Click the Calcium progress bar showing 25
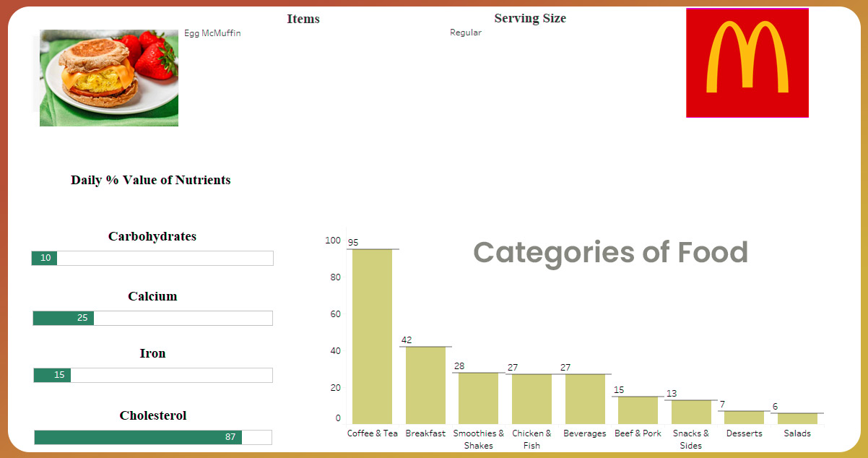The image size is (868, 458). point(152,318)
